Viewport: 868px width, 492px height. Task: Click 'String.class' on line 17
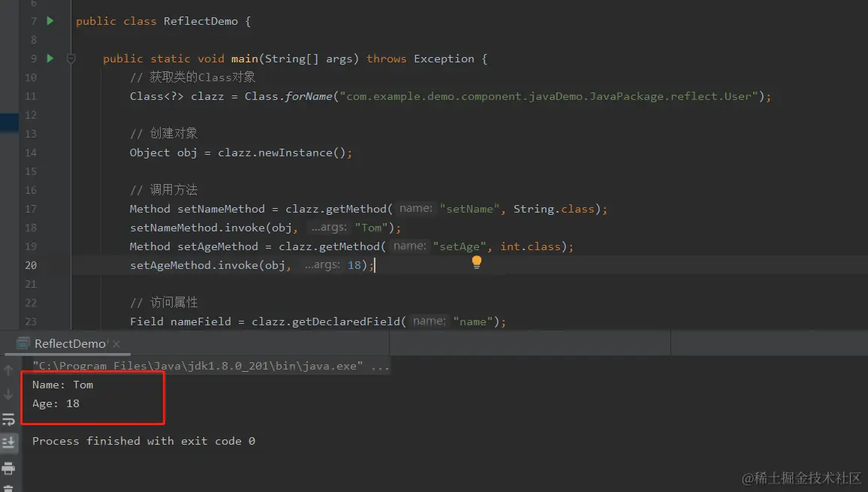click(553, 209)
